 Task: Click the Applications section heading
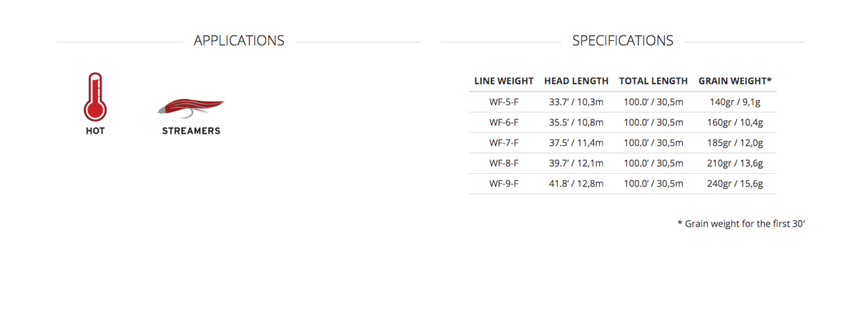[x=239, y=41]
